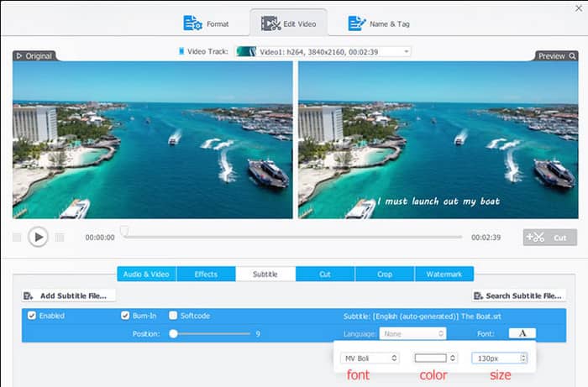
Task: Click the Search Subtitle File icon
Action: [478, 296]
